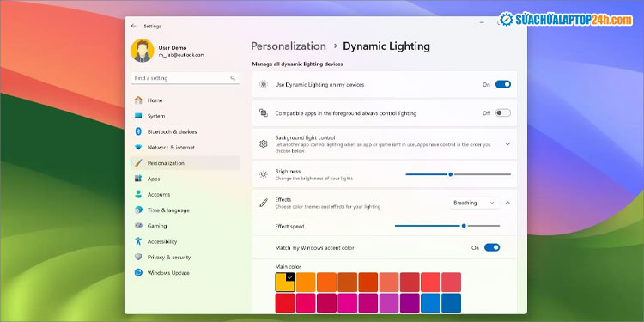The width and height of the screenshot is (644, 322).
Task: Click the Accounts person icon
Action: [138, 194]
